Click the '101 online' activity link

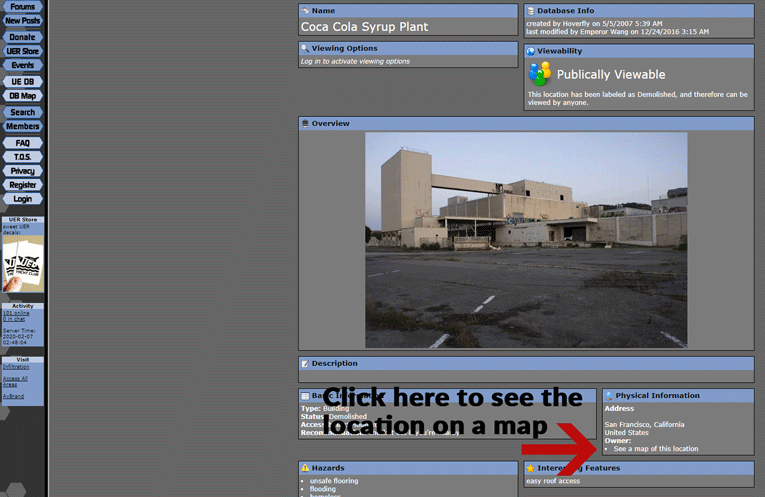(16, 313)
